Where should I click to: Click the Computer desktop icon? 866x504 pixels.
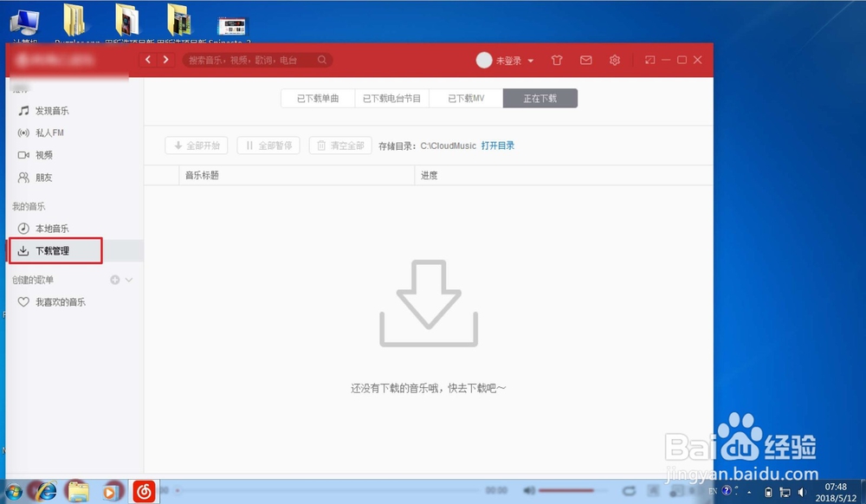pos(25,25)
